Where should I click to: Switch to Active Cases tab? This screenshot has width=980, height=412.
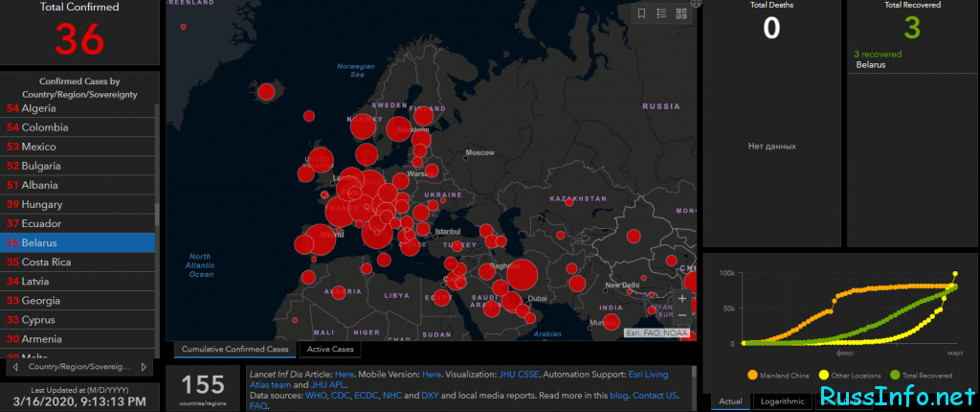tap(330, 350)
